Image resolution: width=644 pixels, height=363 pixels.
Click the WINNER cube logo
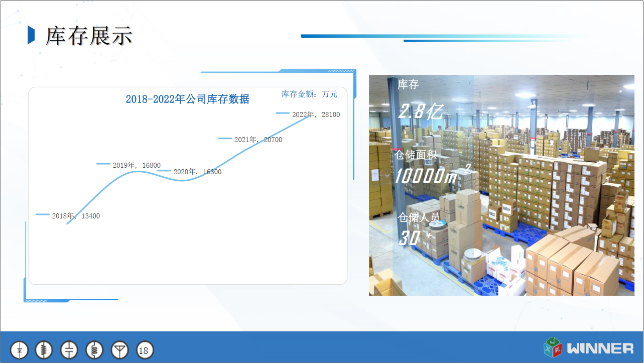[x=554, y=347]
